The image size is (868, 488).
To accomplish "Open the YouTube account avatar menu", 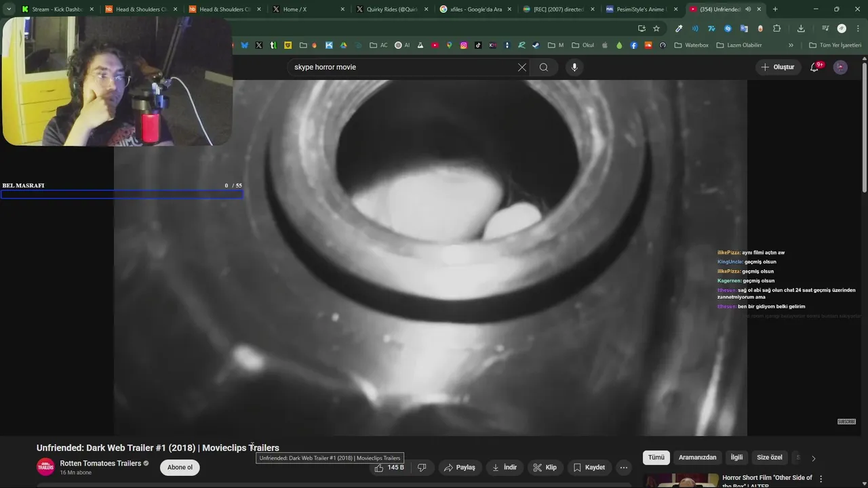I will point(840,67).
